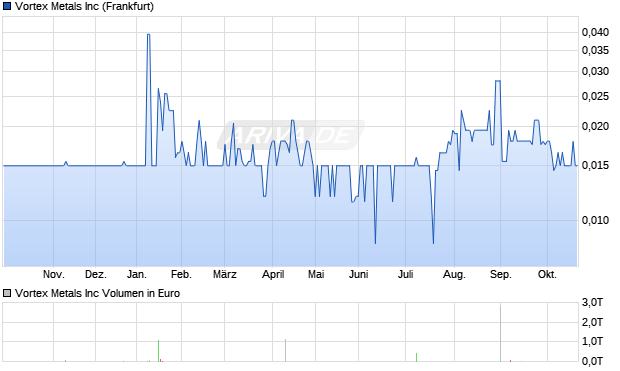Click the grey legend square for Volumen in Euro

[x=7, y=293]
